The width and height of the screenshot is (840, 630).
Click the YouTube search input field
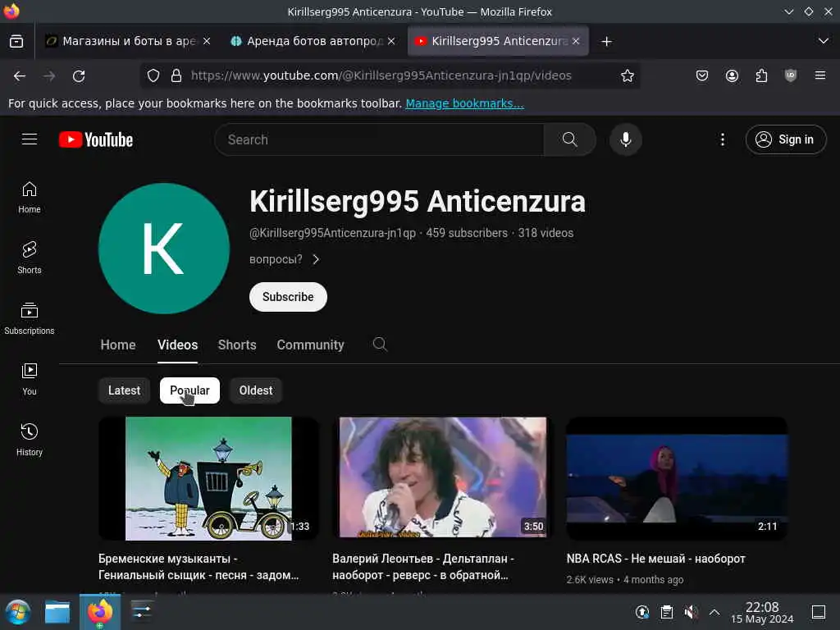(379, 139)
